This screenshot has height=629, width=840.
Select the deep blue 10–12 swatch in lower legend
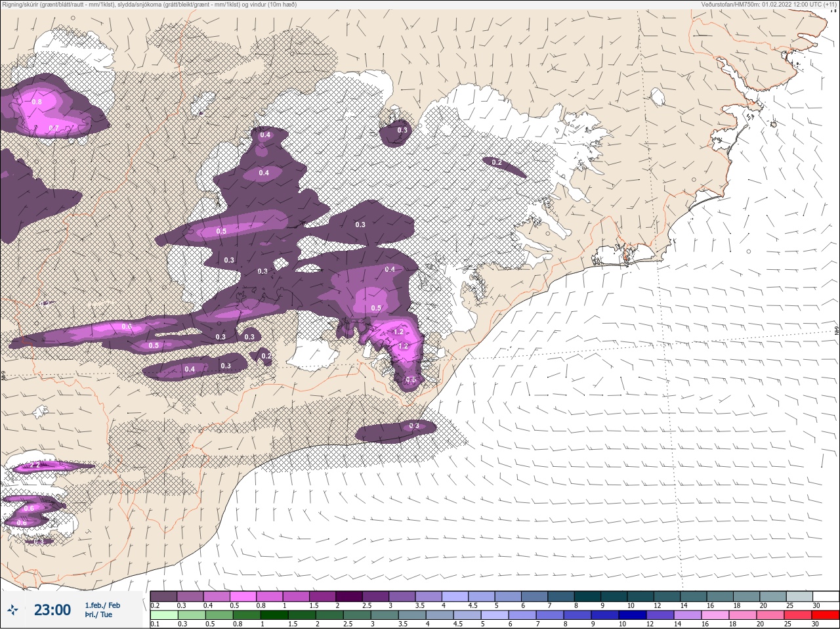point(632,615)
